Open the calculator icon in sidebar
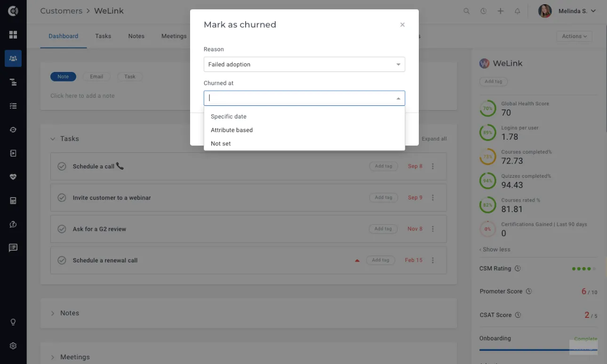The width and height of the screenshot is (607, 364). [x=13, y=201]
